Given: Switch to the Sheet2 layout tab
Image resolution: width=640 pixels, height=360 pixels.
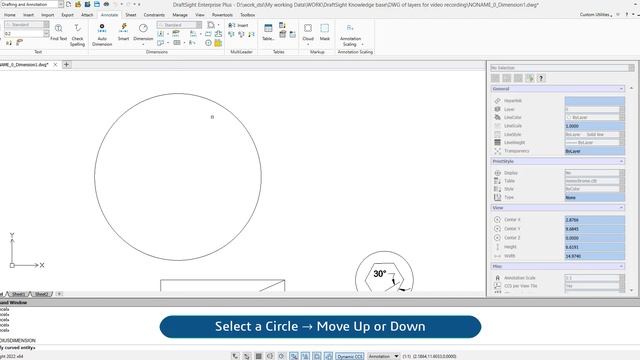Looking at the screenshot, I should pos(42,294).
